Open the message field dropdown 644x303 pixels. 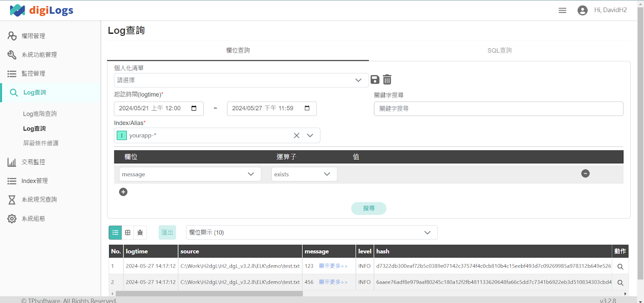190,174
